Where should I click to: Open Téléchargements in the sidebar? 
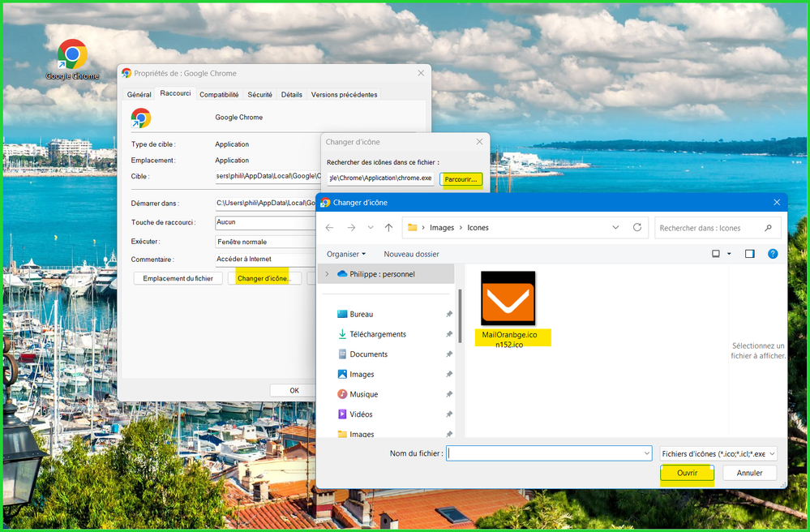[377, 334]
